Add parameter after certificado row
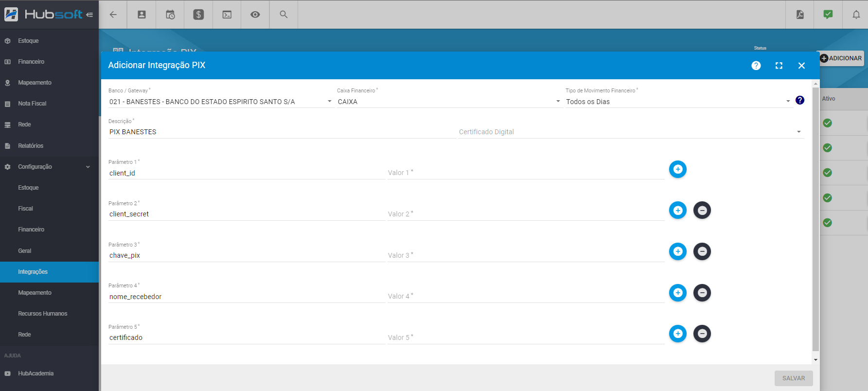This screenshot has height=391, width=868. coord(678,334)
